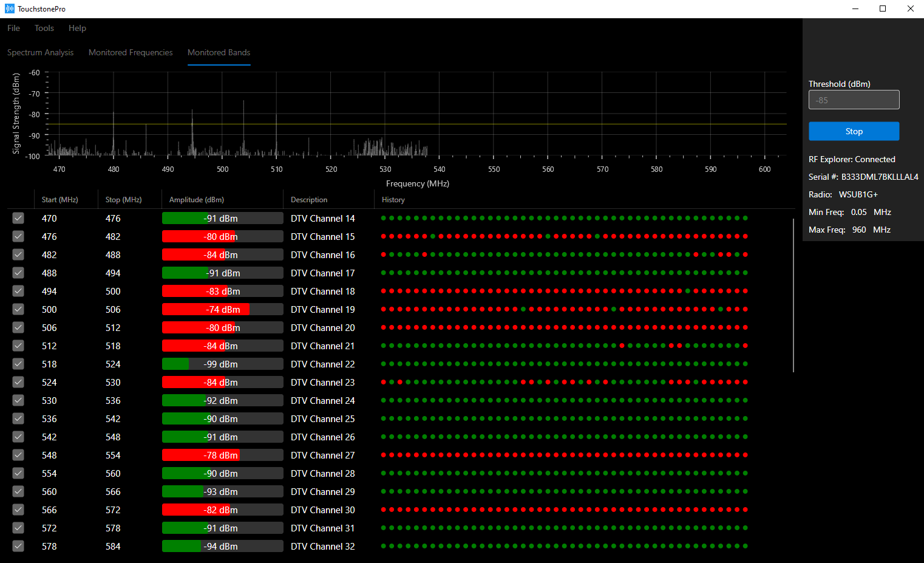This screenshot has height=563, width=924.
Task: Toggle the DTV Channel 24 checkbox
Action: click(x=18, y=400)
